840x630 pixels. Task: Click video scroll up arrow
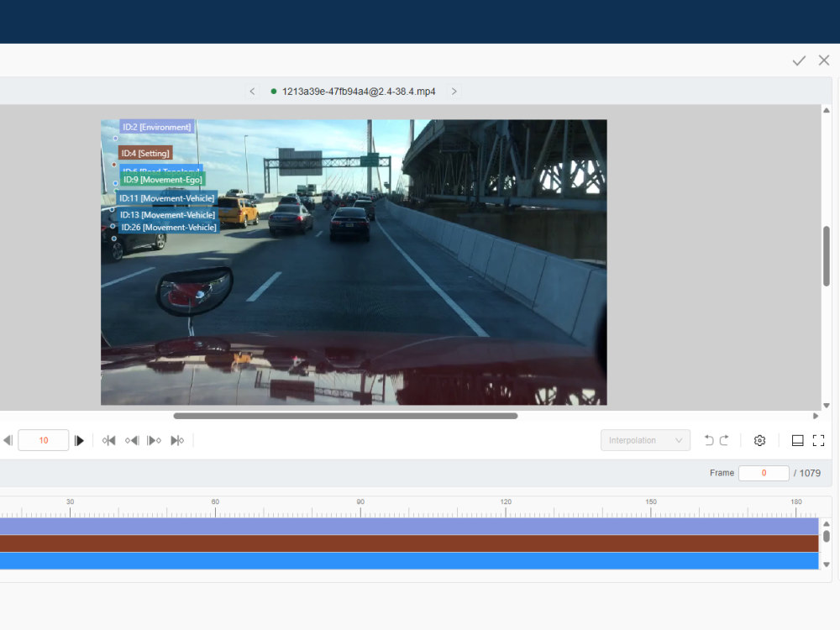pos(827,110)
